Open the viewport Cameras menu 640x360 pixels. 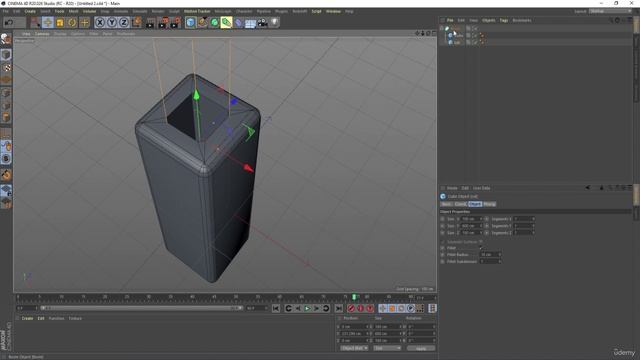(x=42, y=34)
